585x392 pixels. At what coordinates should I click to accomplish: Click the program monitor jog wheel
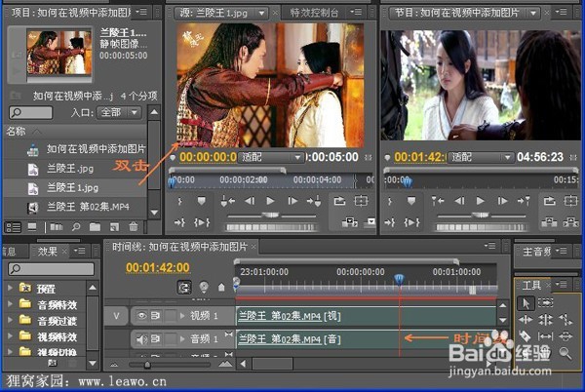[x=481, y=227]
